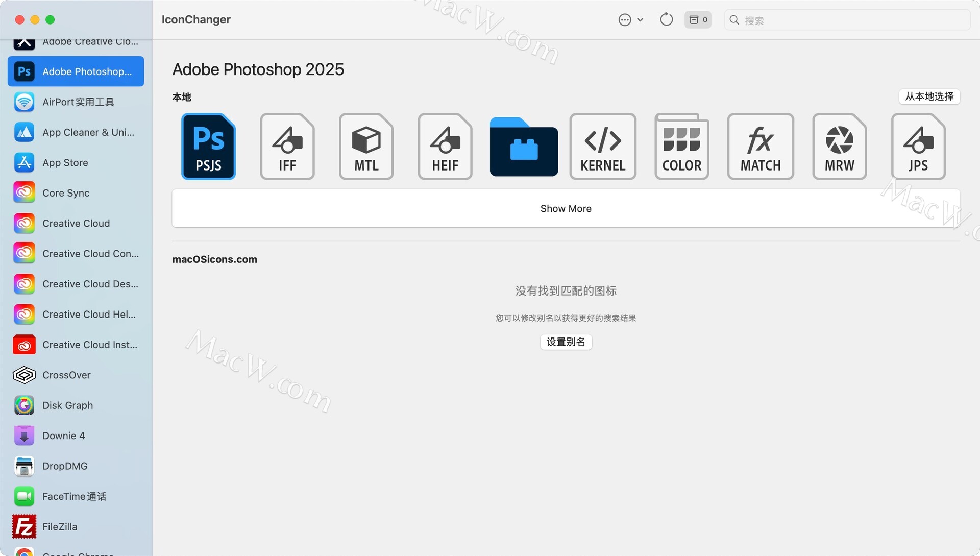Image resolution: width=980 pixels, height=556 pixels.
Task: Click the Show More button
Action: click(566, 208)
